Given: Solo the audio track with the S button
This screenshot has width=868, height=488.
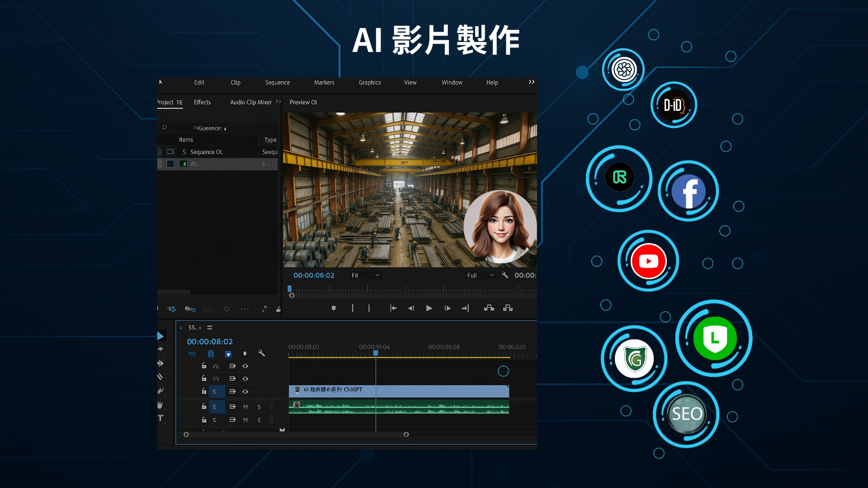Looking at the screenshot, I should (x=259, y=407).
